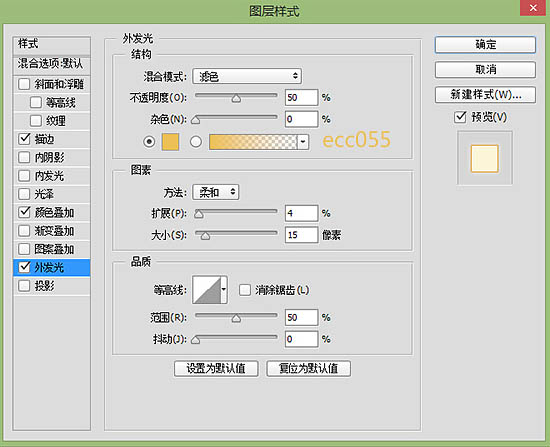
Task: Uncheck the 外发光 checkbox
Action: pos(24,267)
